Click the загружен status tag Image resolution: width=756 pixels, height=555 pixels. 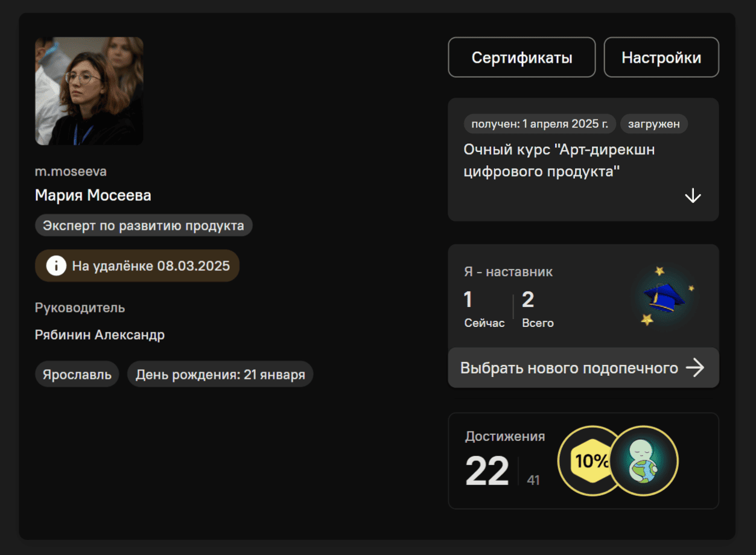point(653,124)
